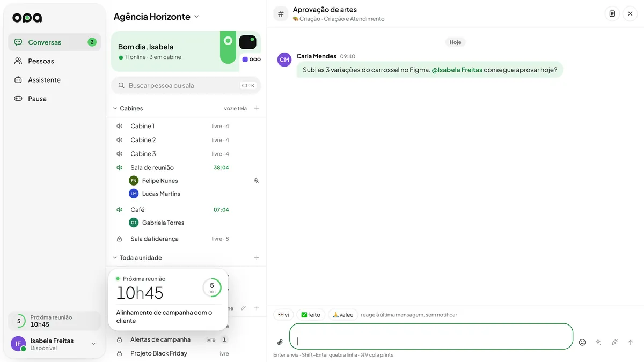React with the 'feito' checkmark reaction
This screenshot has height=362, width=644.
click(x=311, y=315)
